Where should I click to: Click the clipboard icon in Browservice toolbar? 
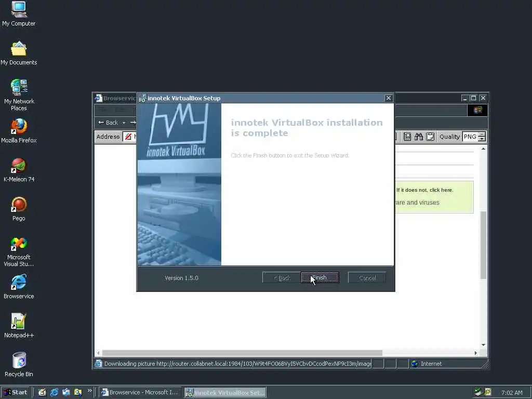[430, 137]
